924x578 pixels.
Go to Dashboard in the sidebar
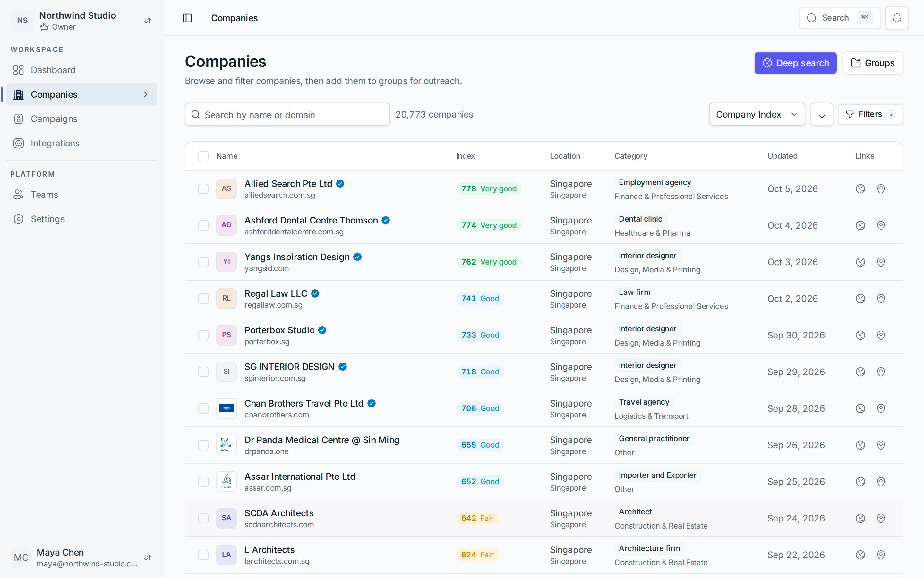(x=82, y=70)
